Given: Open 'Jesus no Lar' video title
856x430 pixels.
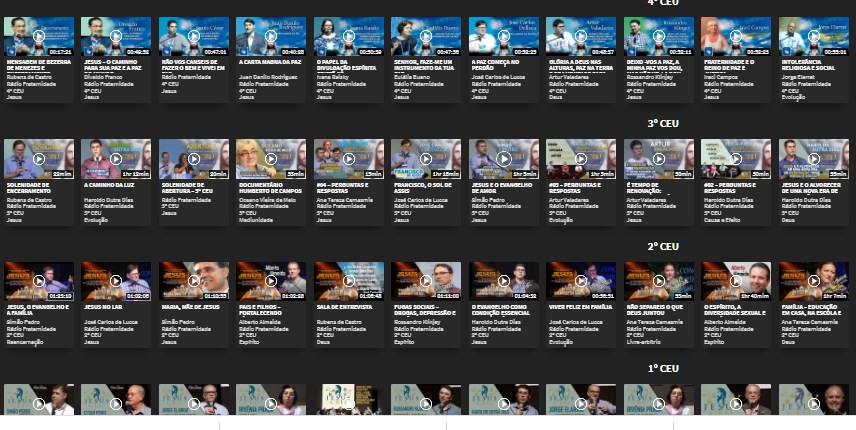Looking at the screenshot, I should point(103,306).
